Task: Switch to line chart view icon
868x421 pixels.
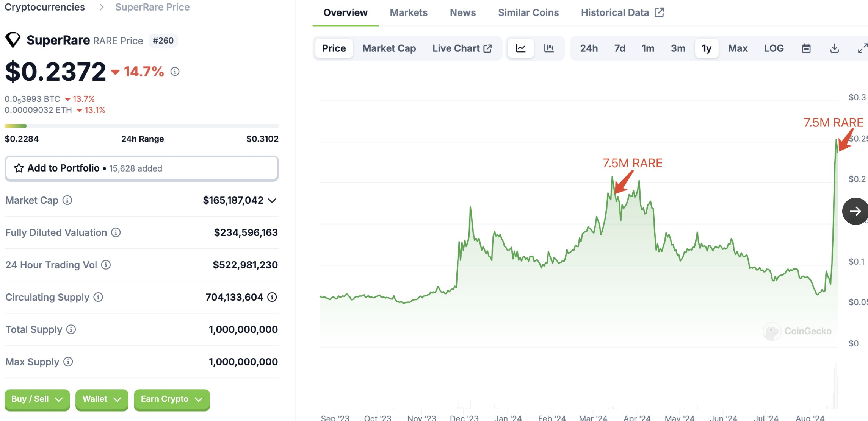Action: (521, 48)
